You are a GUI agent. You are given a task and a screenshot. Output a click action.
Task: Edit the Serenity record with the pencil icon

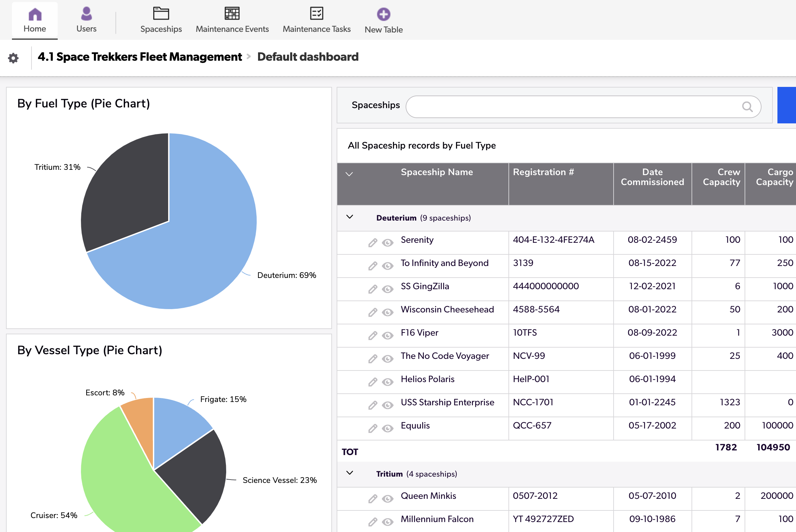(x=372, y=242)
